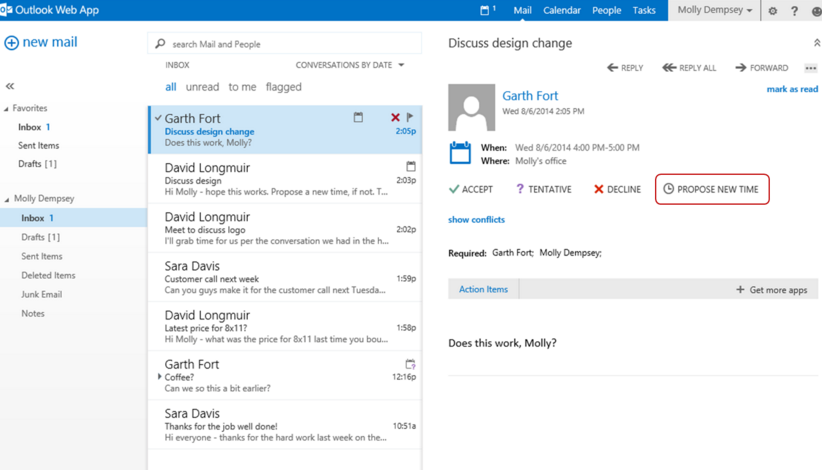Screen dimensions: 822x470
Task: Open Calendar in top navigation
Action: [x=561, y=10]
